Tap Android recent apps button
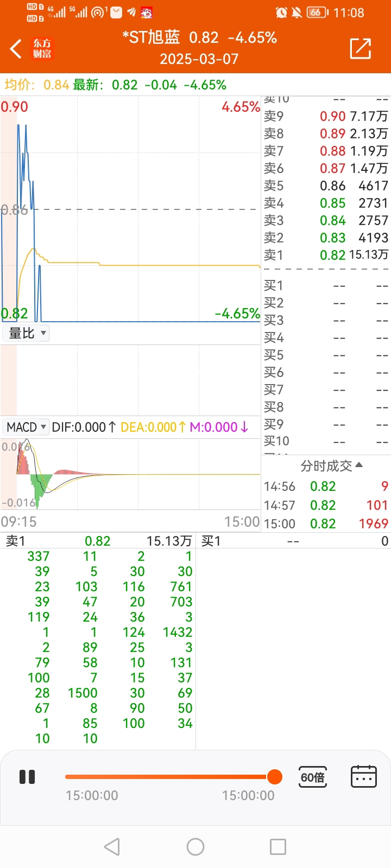This screenshot has height=868, width=391. tap(278, 847)
